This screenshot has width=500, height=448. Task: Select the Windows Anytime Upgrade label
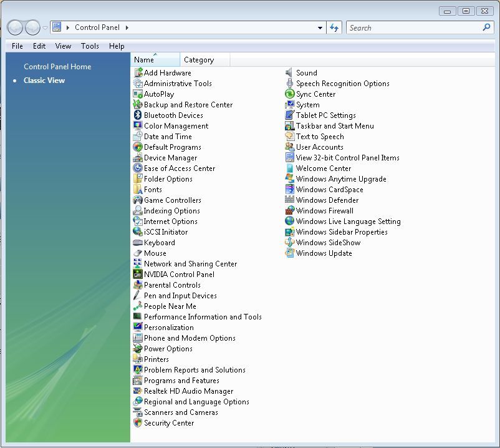pyautogui.click(x=341, y=179)
